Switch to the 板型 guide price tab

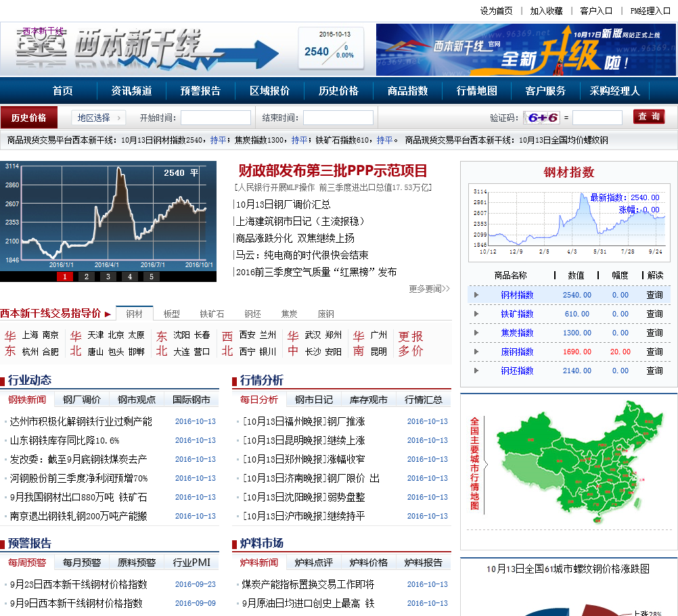pyautogui.click(x=171, y=314)
